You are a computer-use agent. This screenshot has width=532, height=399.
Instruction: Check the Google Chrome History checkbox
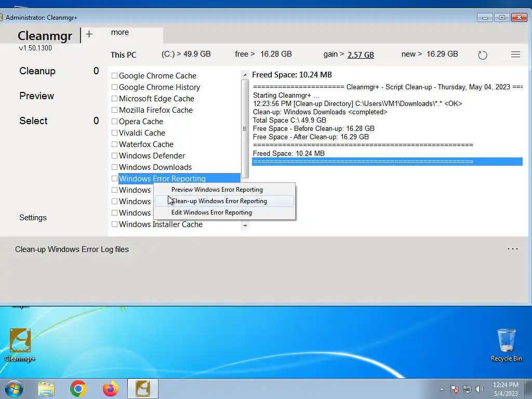coord(115,87)
